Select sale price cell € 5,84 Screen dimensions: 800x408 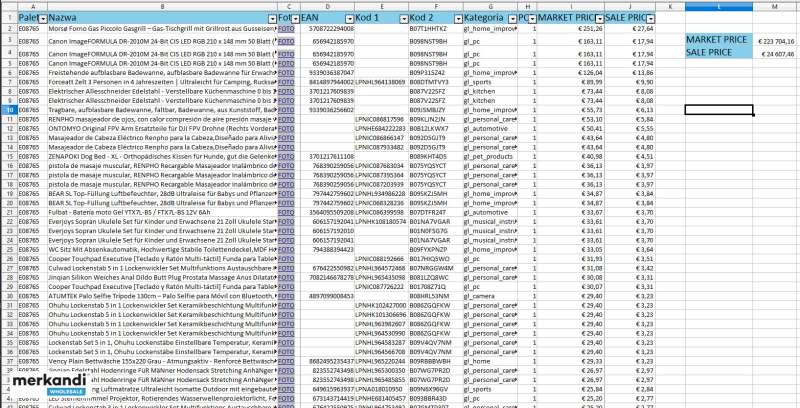pyautogui.click(x=630, y=119)
